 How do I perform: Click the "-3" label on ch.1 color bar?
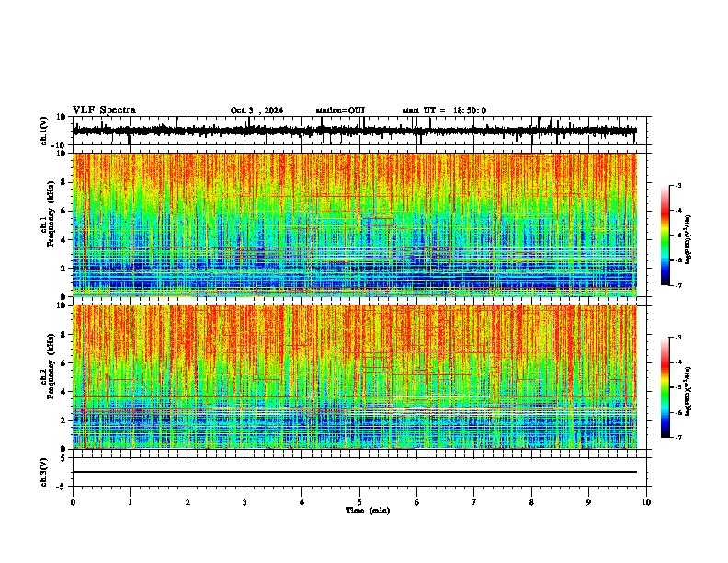point(677,185)
